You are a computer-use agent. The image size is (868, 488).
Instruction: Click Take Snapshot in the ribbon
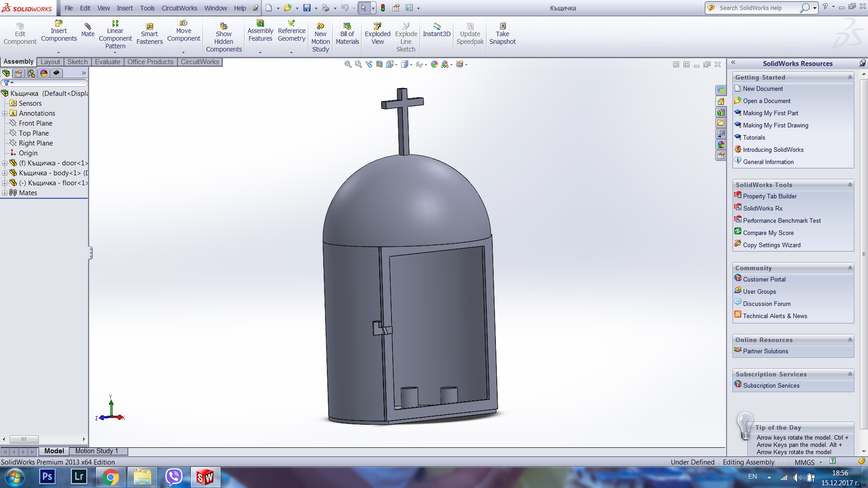(x=502, y=33)
